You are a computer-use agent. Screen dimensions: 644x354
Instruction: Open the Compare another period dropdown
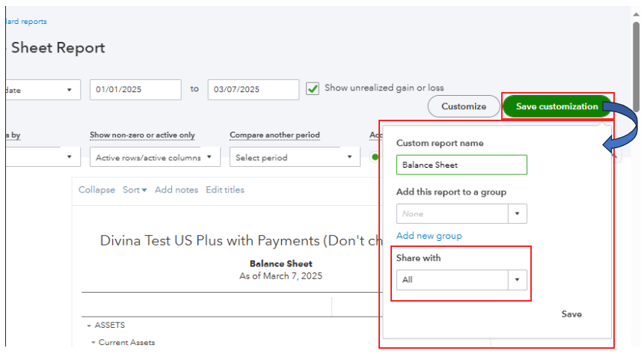tap(295, 158)
